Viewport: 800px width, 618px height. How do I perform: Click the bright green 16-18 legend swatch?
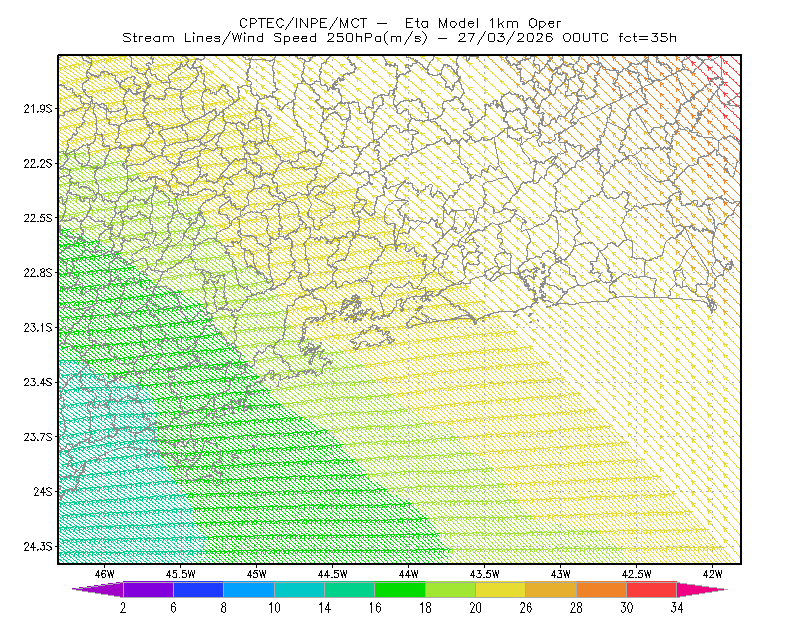coord(400,589)
